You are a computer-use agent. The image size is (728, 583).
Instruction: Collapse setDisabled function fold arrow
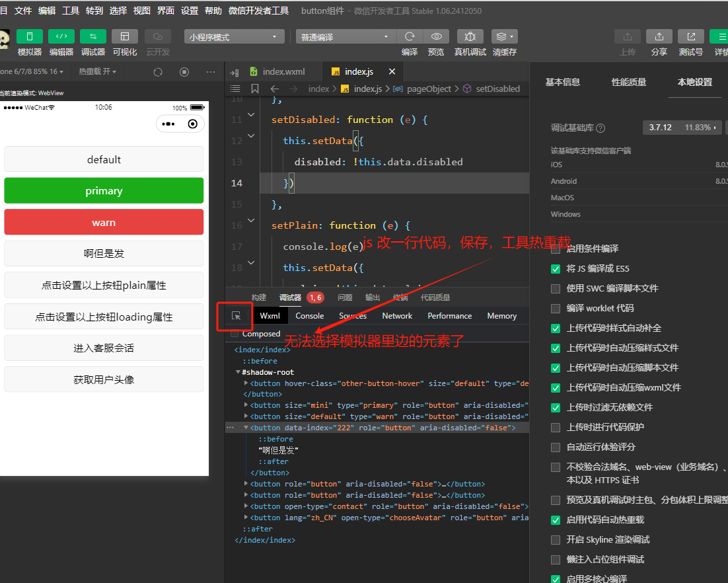click(251, 115)
